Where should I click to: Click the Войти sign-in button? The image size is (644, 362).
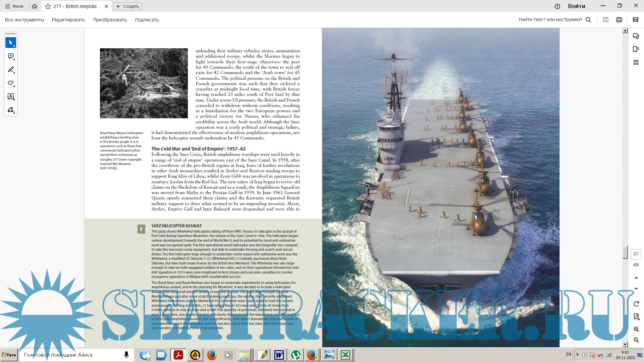point(576,6)
